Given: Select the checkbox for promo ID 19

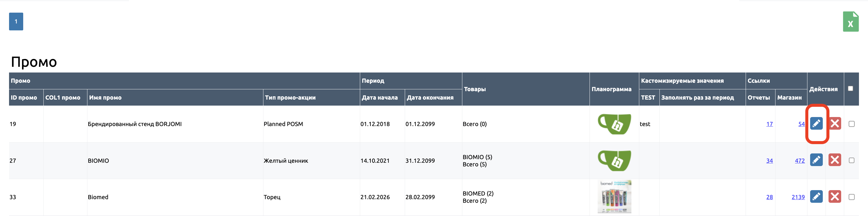Looking at the screenshot, I should [x=851, y=124].
